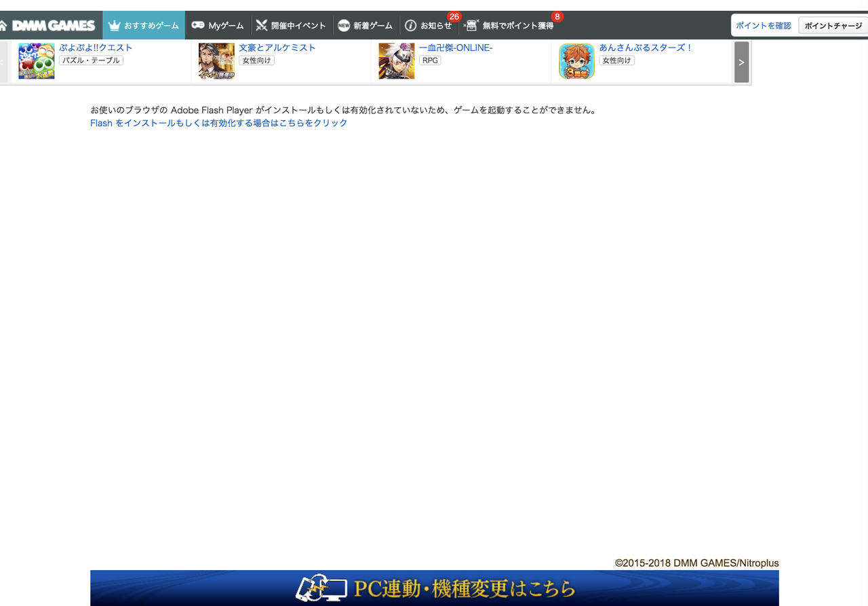Image resolution: width=868 pixels, height=606 pixels.
Task: Open the 一血卍傑-ONLINE- game thumbnail
Action: (397, 61)
